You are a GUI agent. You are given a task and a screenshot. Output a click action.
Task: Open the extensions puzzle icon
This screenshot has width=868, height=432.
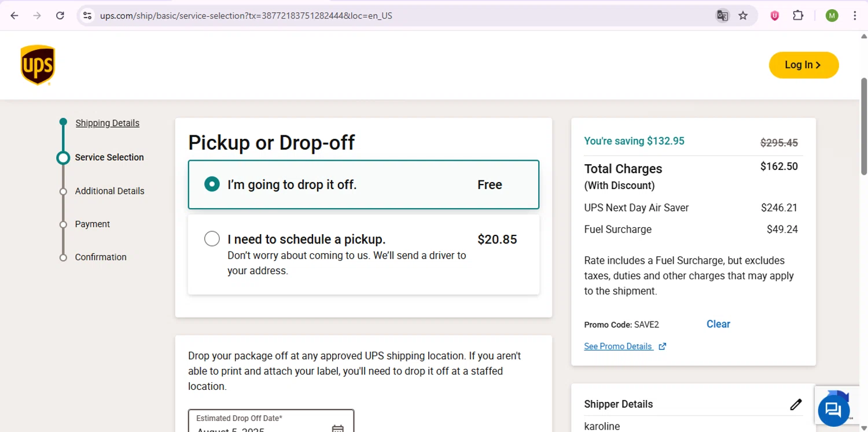click(798, 16)
